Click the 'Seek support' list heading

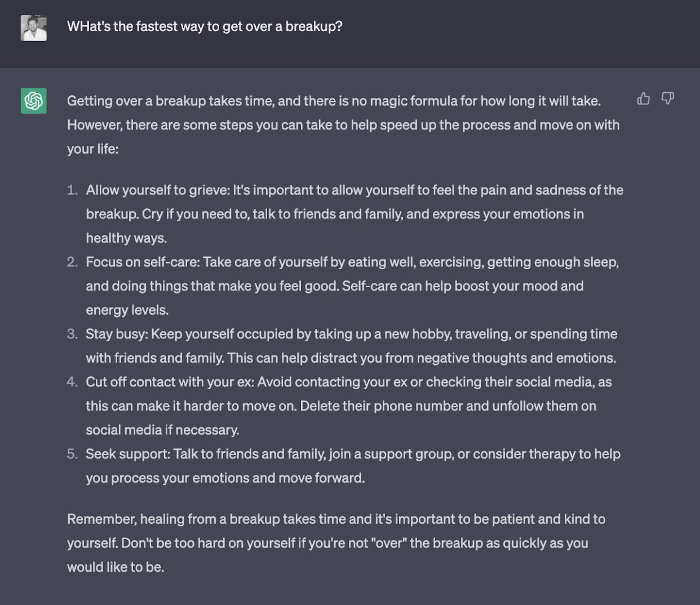pos(128,454)
